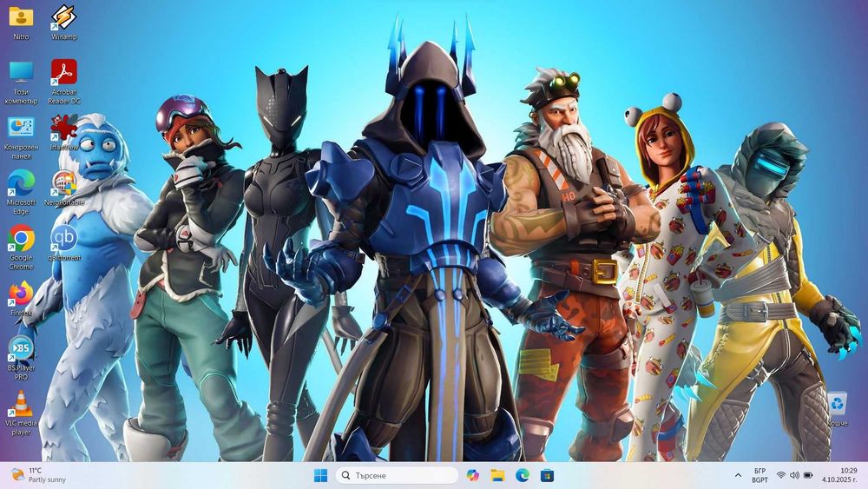
Task: Open the Microsoft Edge desktop shortcut
Action: tap(21, 192)
